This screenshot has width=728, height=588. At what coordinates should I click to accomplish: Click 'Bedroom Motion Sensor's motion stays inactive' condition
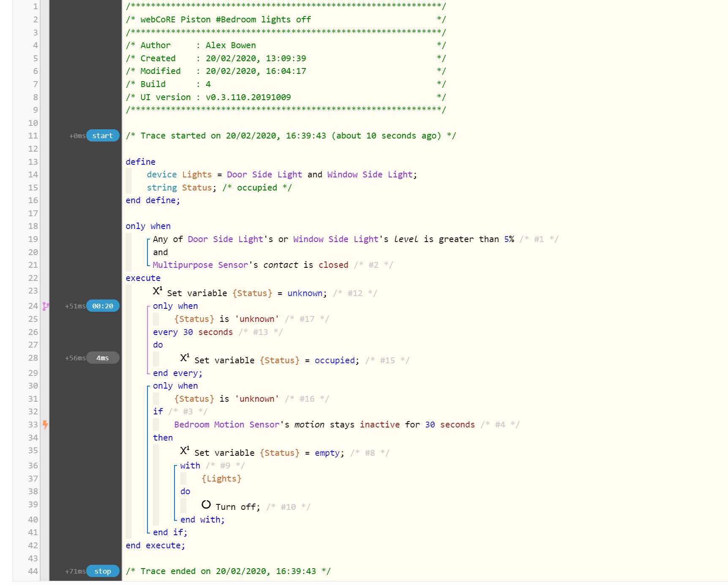point(324,425)
